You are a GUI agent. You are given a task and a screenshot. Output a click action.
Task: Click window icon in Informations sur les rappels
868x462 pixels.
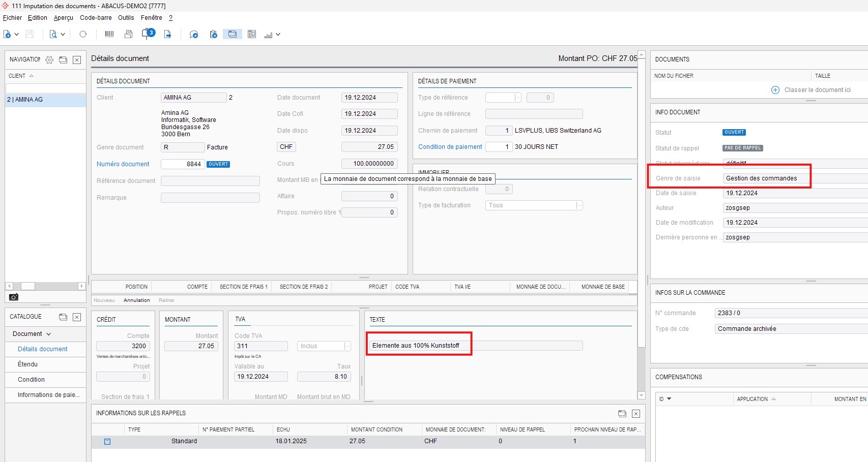point(622,414)
